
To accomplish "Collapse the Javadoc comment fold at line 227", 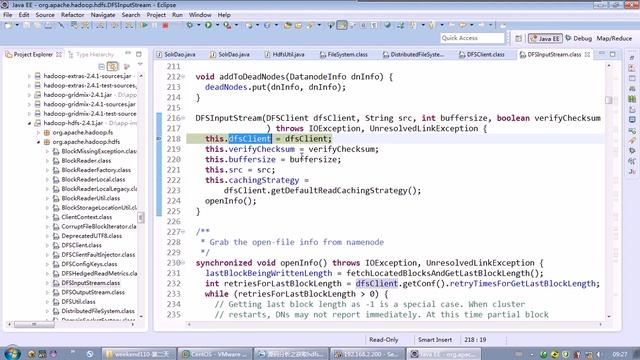I will click(x=183, y=232).
